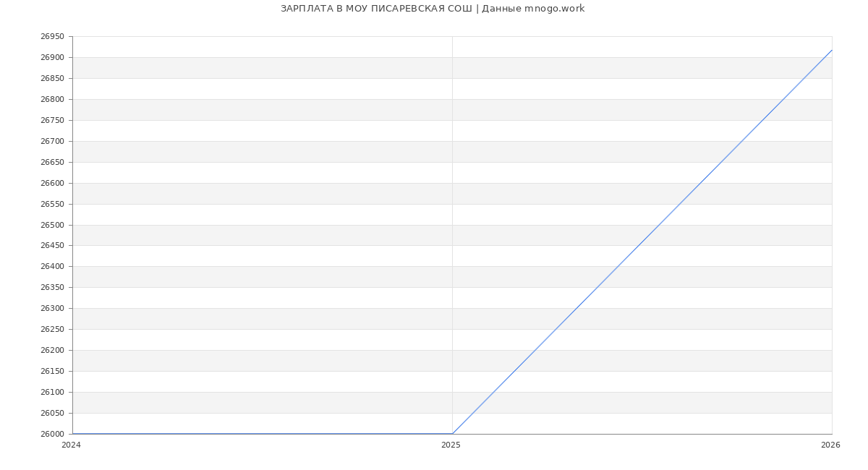Click the 26500 y-axis label

pos(52,226)
